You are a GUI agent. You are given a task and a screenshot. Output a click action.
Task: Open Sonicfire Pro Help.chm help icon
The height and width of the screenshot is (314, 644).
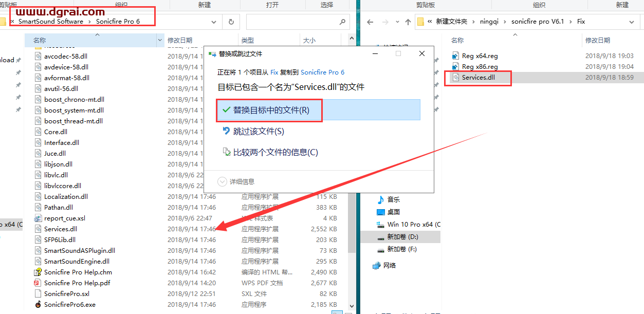(x=37, y=272)
